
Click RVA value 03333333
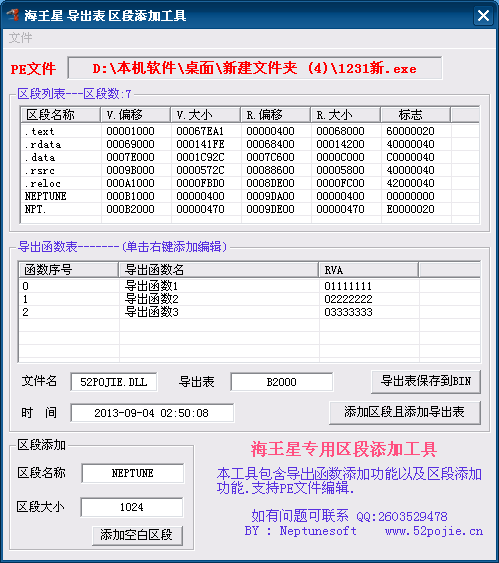point(348,312)
